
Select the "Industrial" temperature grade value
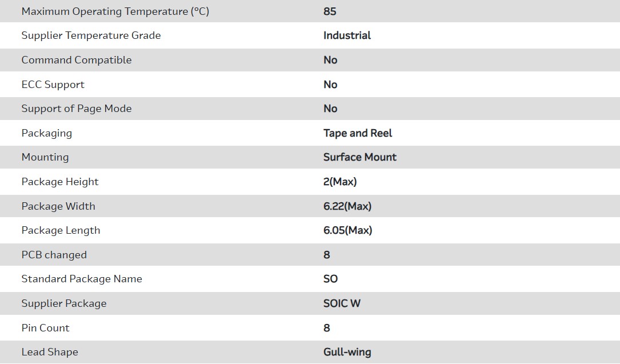[347, 35]
